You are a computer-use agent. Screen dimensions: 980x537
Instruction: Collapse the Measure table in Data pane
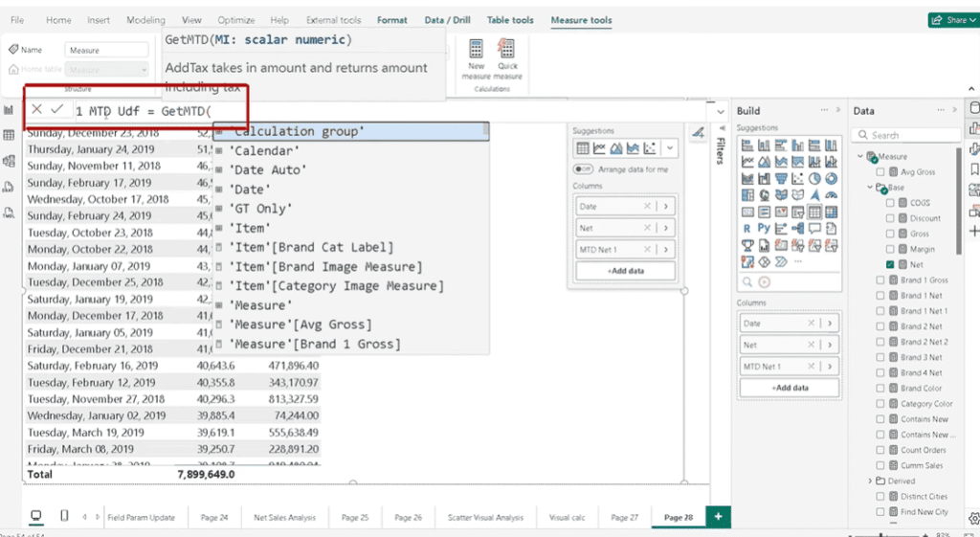[x=860, y=156]
